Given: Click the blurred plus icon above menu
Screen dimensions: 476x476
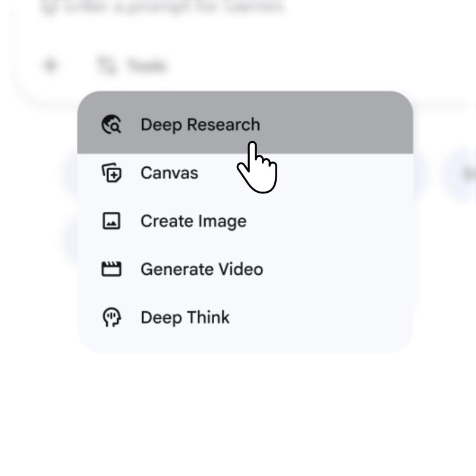Looking at the screenshot, I should click(x=51, y=65).
